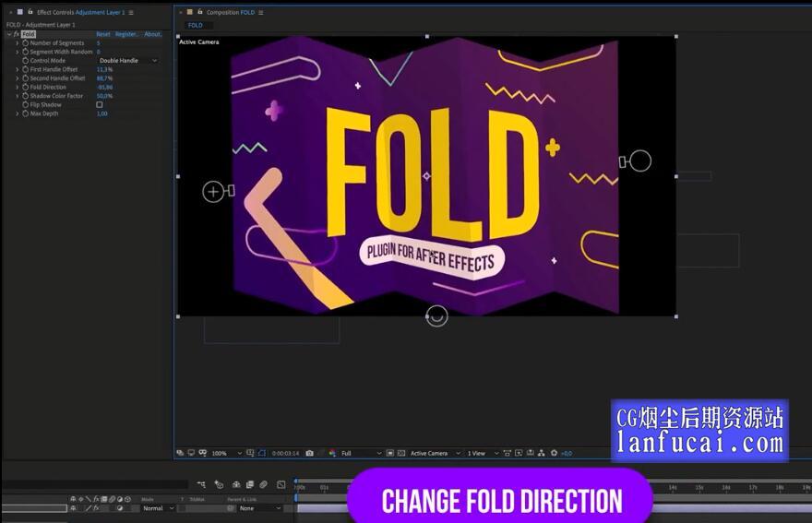Click First Handle Offset value 11,3%
The width and height of the screenshot is (812, 523).
pos(104,69)
